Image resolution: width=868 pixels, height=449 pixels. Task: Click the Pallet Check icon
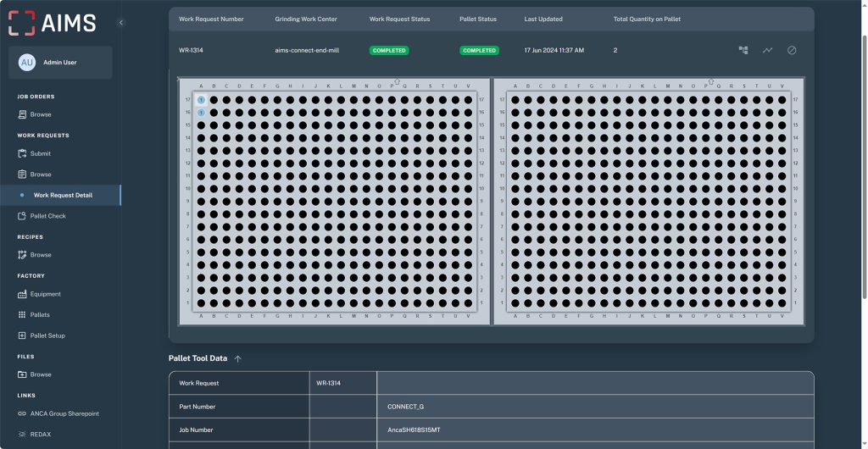[23, 216]
